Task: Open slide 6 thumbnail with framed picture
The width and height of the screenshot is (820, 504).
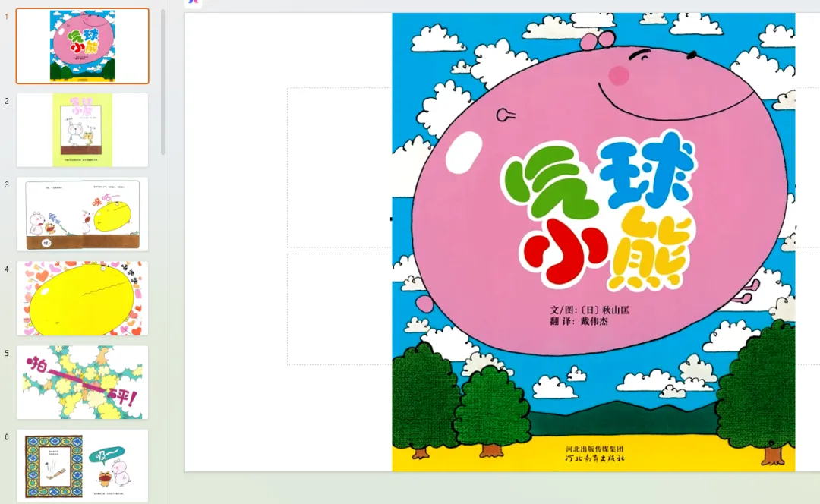Action: [x=83, y=466]
